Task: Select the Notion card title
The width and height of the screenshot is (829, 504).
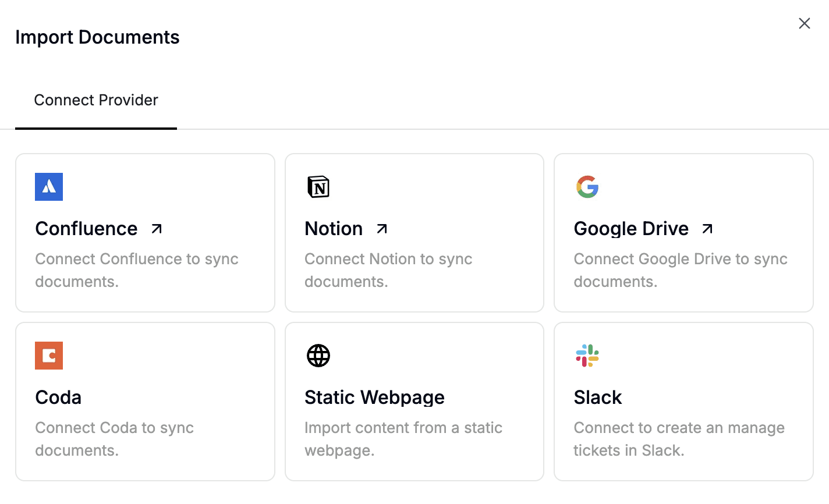Action: tap(334, 229)
